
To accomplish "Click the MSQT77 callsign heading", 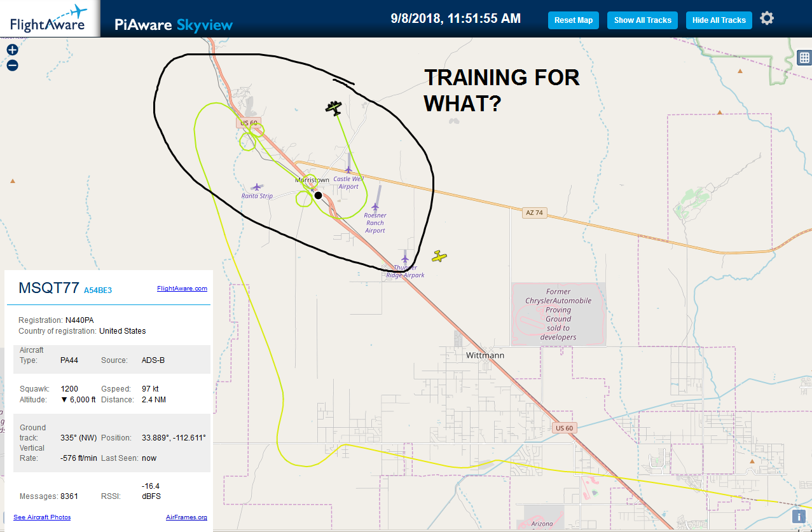I will (49, 288).
